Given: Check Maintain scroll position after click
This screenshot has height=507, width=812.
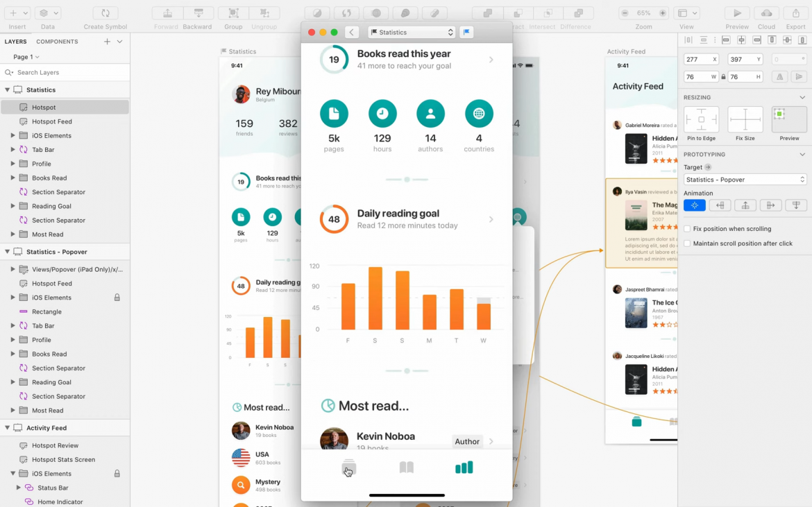Looking at the screenshot, I should (688, 243).
